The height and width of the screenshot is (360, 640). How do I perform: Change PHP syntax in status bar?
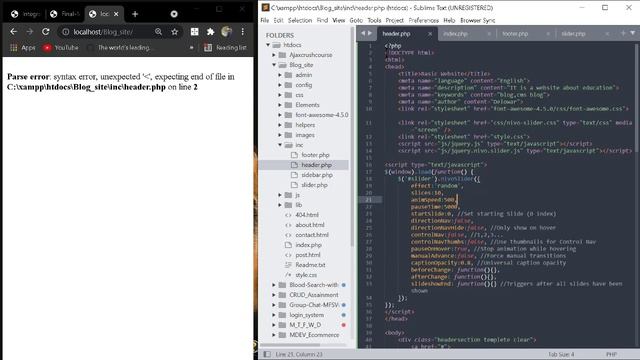coord(611,354)
